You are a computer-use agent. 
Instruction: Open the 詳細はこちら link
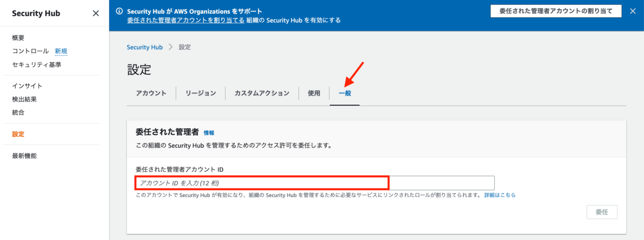tap(500, 195)
